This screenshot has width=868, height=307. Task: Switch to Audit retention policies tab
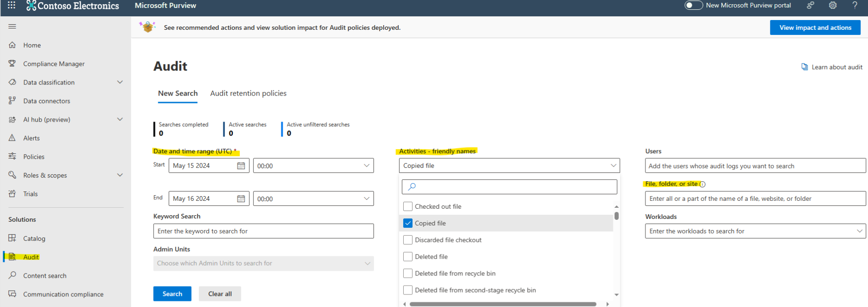point(248,93)
